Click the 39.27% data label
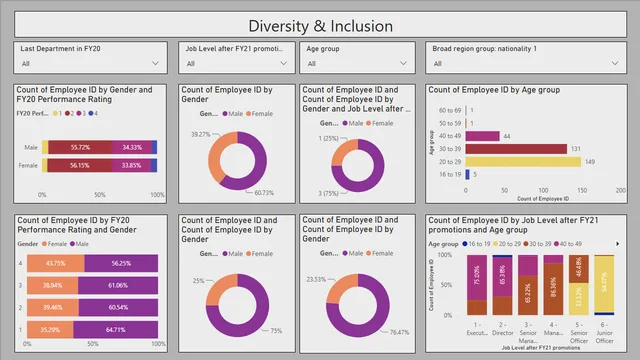640x360 pixels. [x=200, y=134]
